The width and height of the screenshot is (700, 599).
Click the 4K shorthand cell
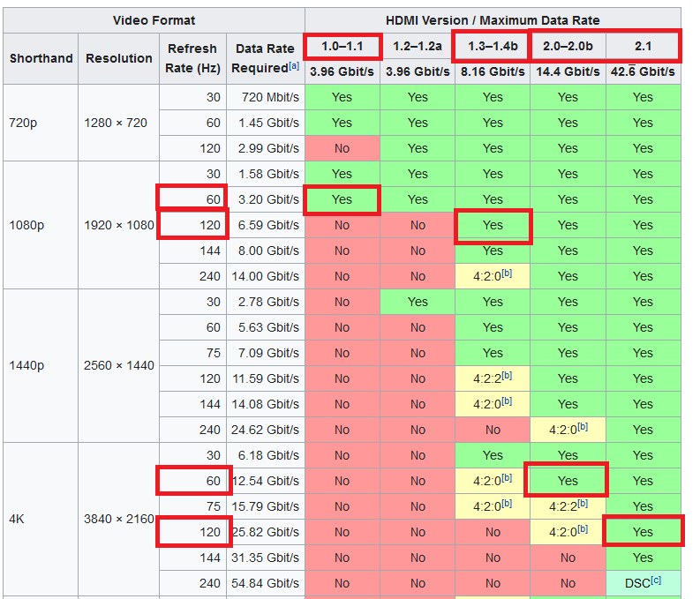[x=41, y=520]
